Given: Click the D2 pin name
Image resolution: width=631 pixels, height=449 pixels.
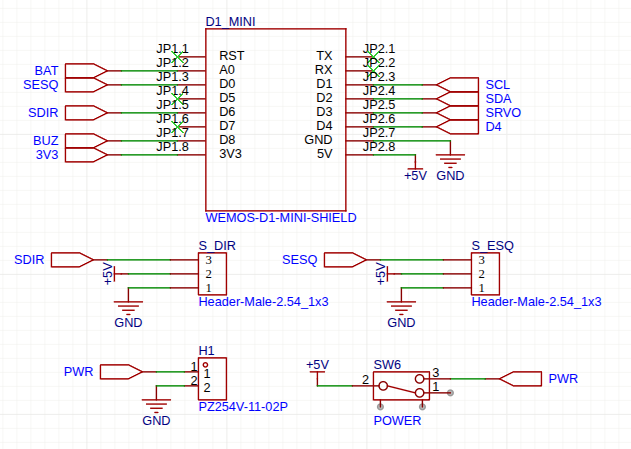Looking at the screenshot, I should tap(324, 98).
